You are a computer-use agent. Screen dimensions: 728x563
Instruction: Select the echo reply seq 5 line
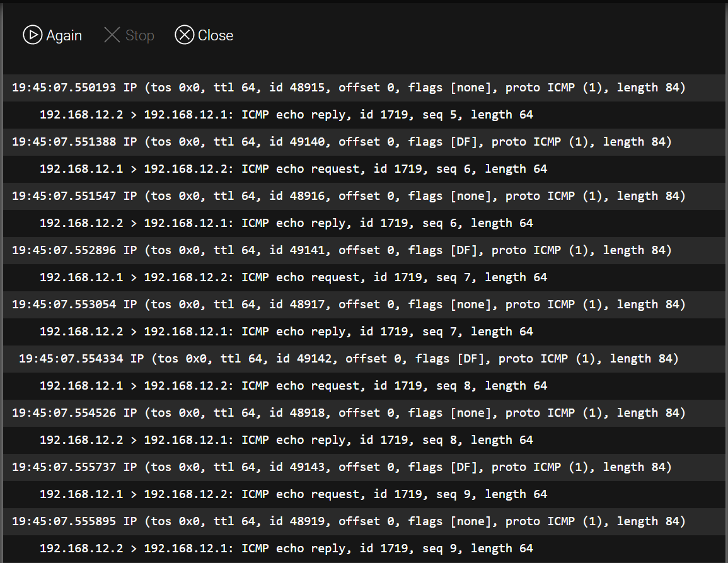pos(364,115)
